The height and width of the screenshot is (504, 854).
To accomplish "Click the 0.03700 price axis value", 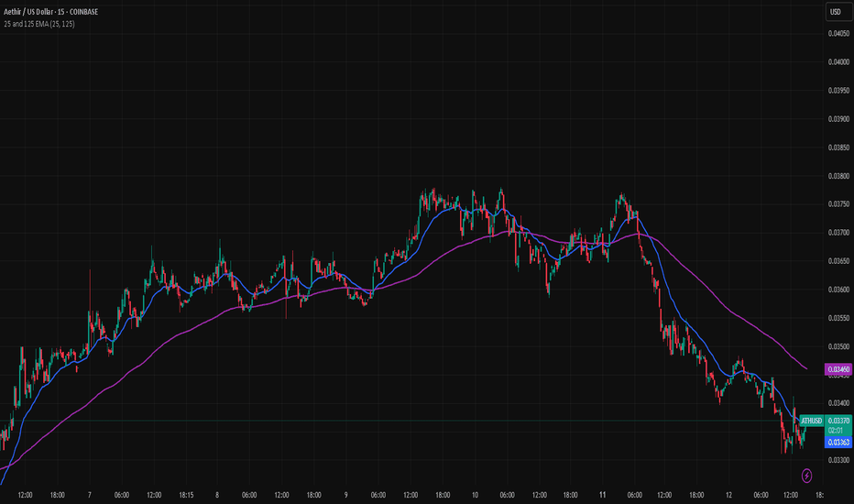I will click(x=838, y=232).
